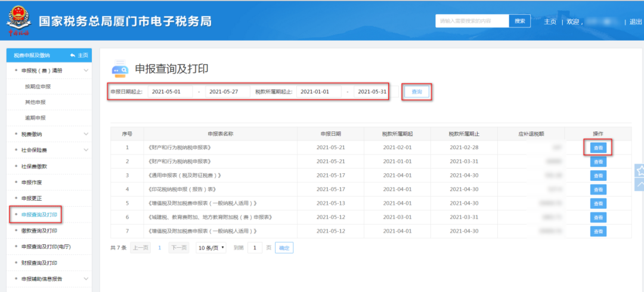Click the tax bureau emblem logo
Image resolution: width=644 pixels, height=292 pixels.
18,21
